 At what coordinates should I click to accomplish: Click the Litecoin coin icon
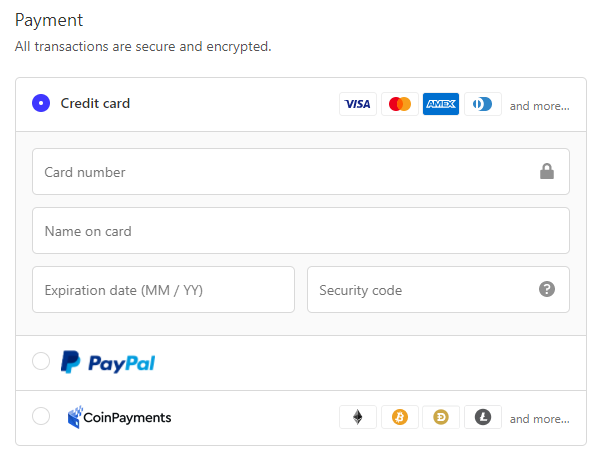coord(483,417)
